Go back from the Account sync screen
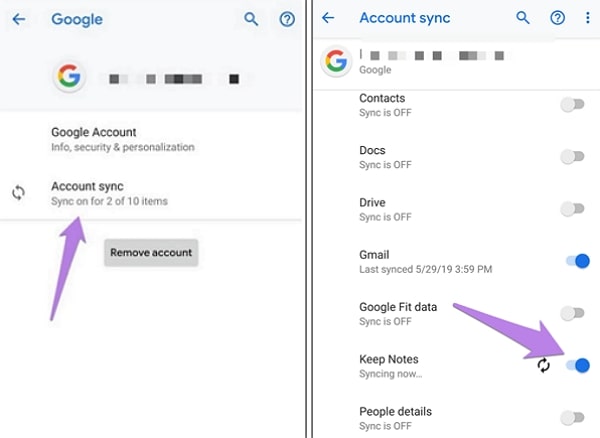600x438 pixels. click(328, 18)
